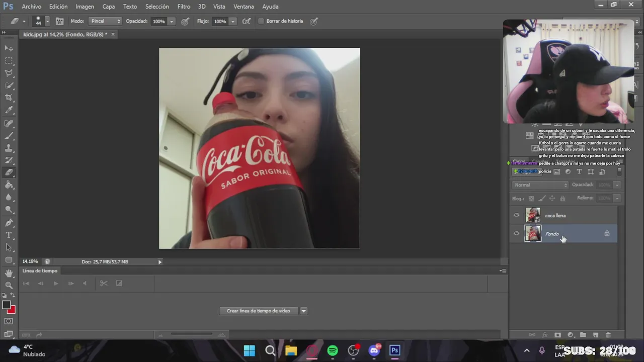
Task: Select the Brush tool
Action: [x=9, y=136]
